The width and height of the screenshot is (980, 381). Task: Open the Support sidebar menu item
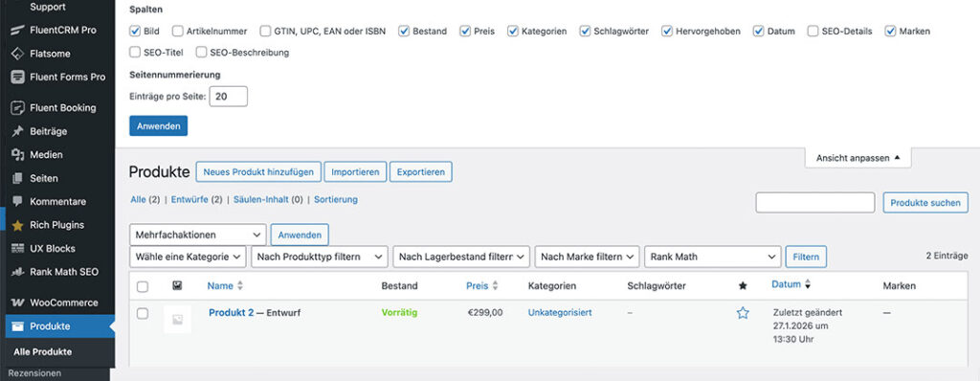click(48, 8)
